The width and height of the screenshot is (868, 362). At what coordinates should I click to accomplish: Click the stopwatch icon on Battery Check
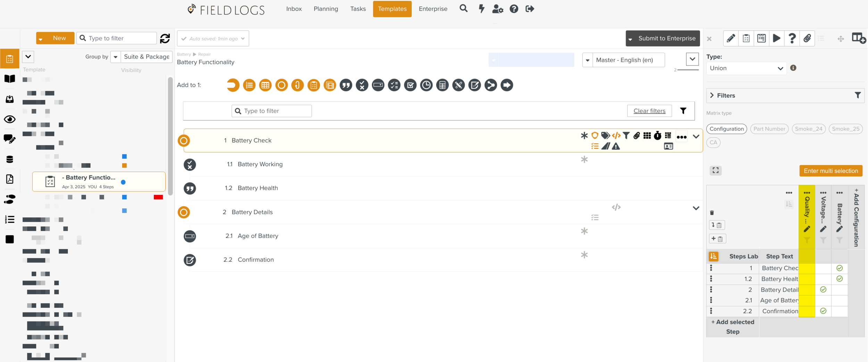click(657, 136)
